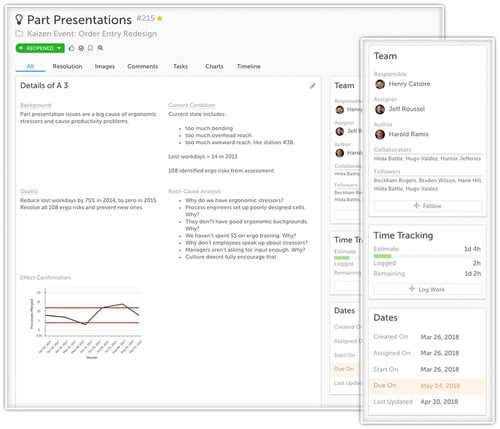Click the green Time Tracking progress bar
This screenshot has width=500, height=429.
coord(383,256)
